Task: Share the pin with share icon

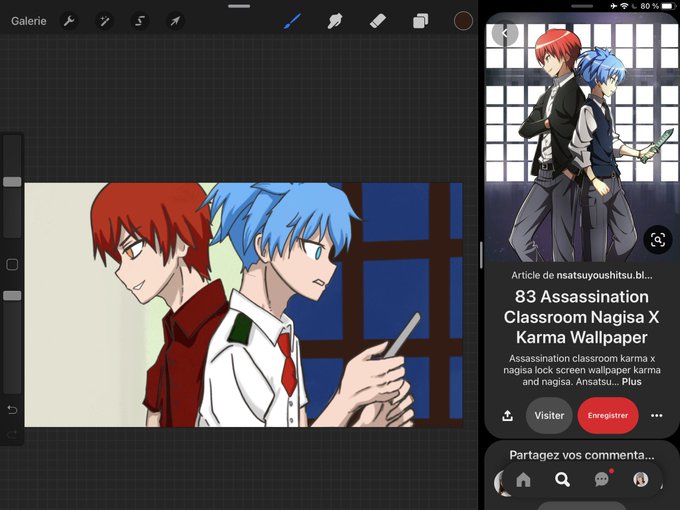Action: [507, 415]
